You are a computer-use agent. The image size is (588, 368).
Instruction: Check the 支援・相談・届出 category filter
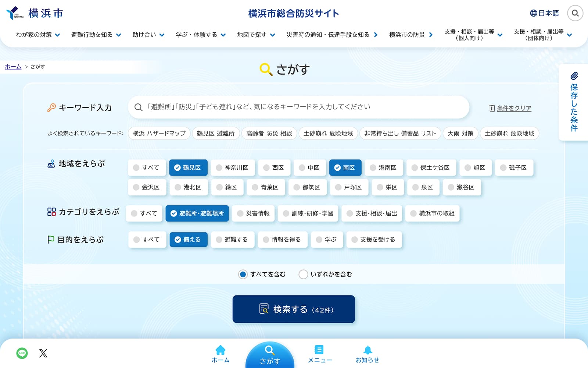(x=372, y=213)
